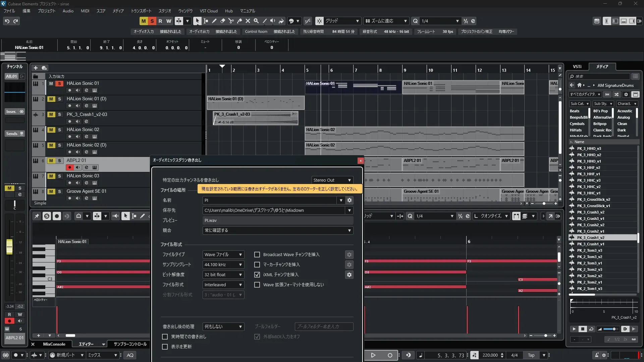Image resolution: width=644 pixels, height=362 pixels.
Task: Switch to the VSTi tab
Action: point(577,66)
